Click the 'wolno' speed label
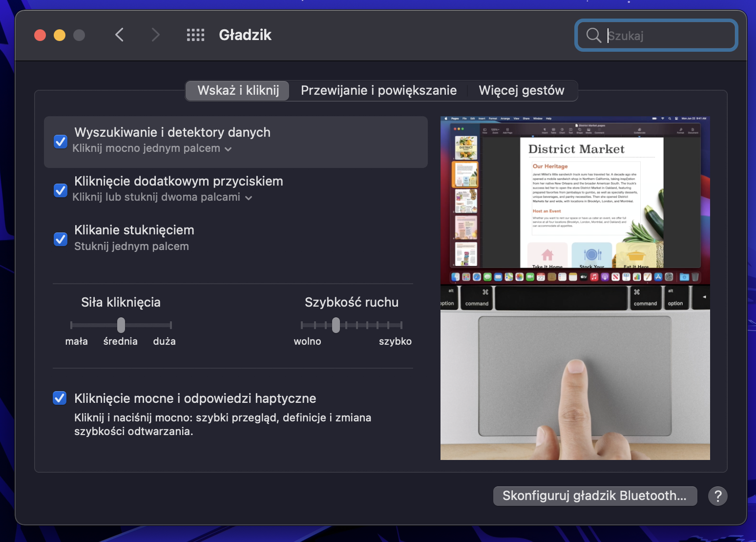Screen dimensions: 756x542 (x=308, y=341)
